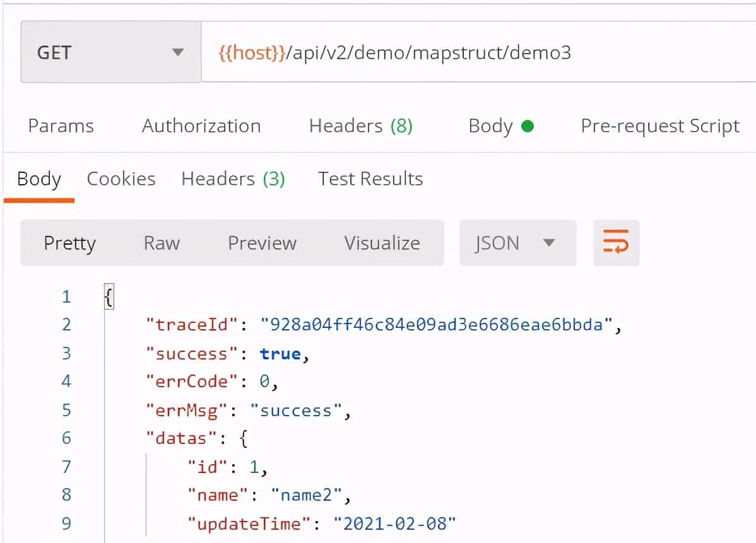Image resolution: width=756 pixels, height=543 pixels.
Task: Click the green dot beside request Body
Action: pyautogui.click(x=528, y=126)
